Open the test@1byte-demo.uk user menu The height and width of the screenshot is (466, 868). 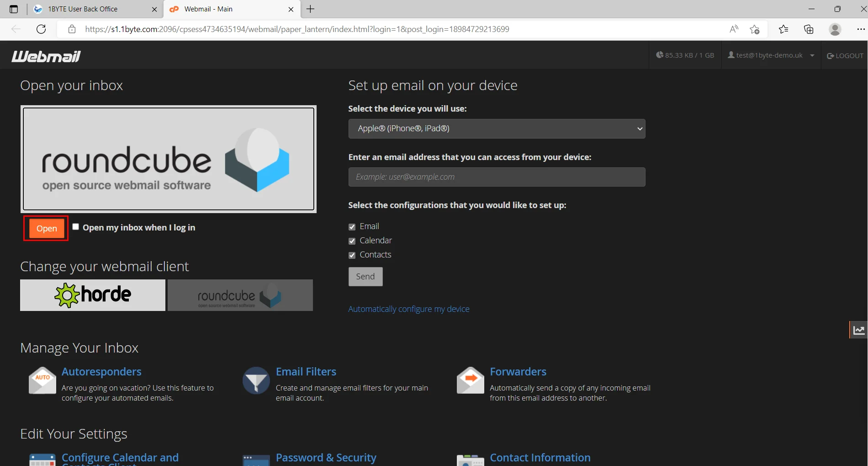(x=771, y=55)
